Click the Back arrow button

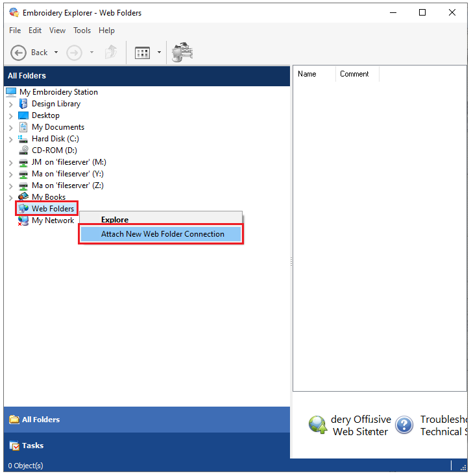click(18, 53)
